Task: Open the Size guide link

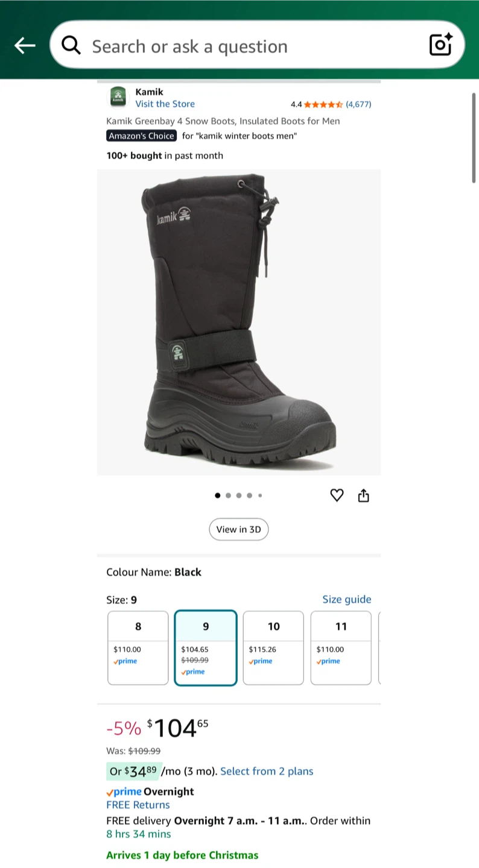Action: pos(347,599)
